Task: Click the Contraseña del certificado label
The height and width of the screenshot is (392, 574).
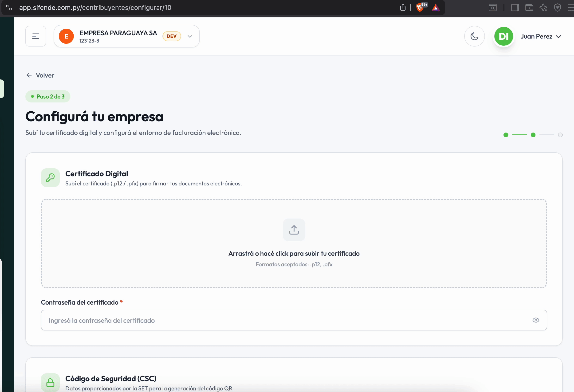Action: pyautogui.click(x=79, y=302)
